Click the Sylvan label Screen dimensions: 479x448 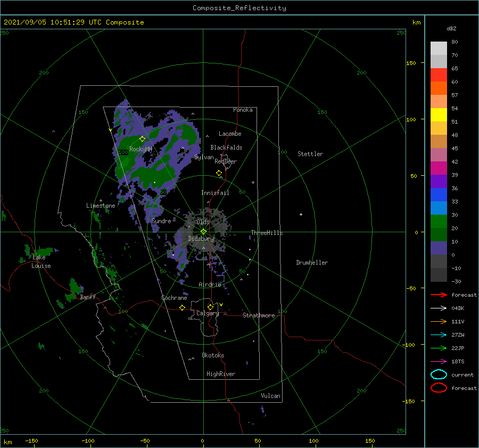click(204, 157)
